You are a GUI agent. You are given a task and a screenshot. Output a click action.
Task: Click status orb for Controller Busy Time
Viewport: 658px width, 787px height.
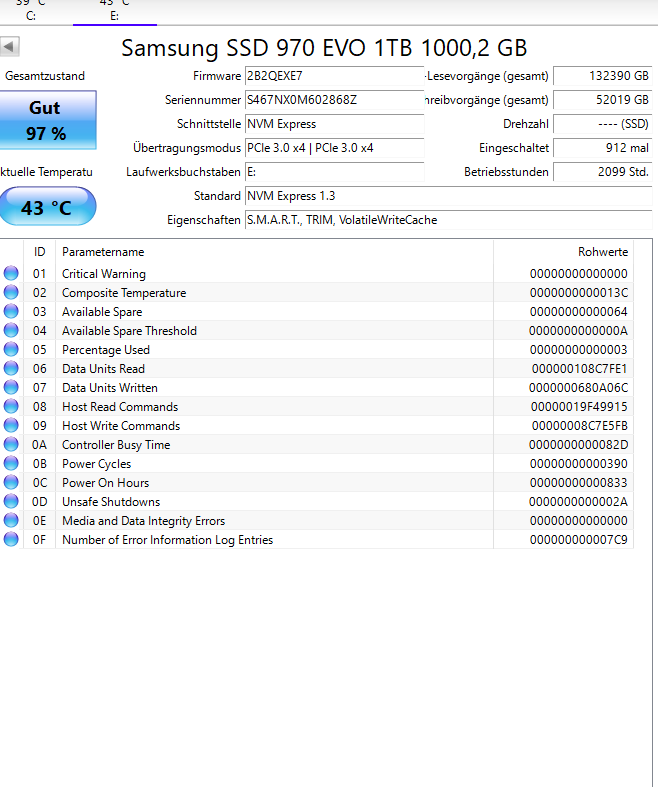[11, 445]
